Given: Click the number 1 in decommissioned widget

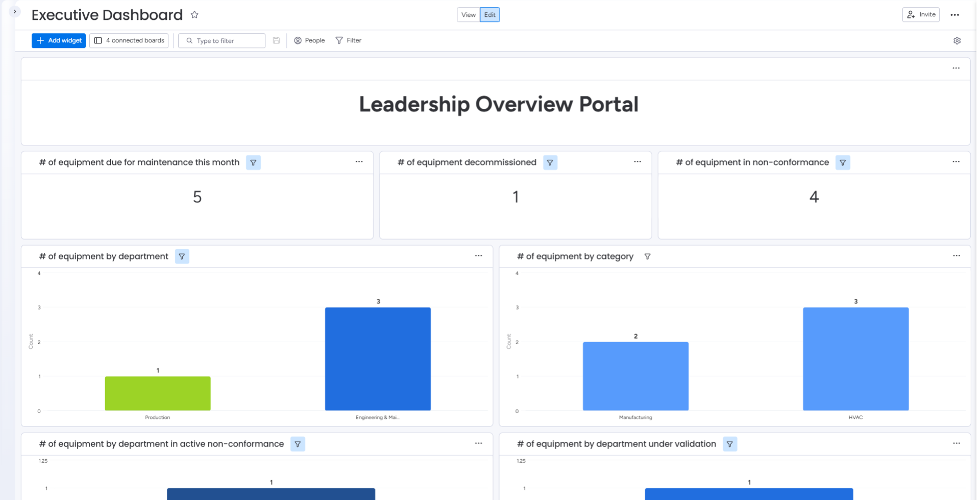Looking at the screenshot, I should [516, 197].
